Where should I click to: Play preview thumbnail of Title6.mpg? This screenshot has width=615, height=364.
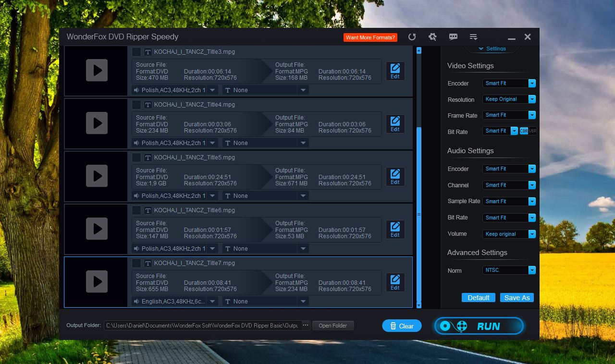(97, 229)
